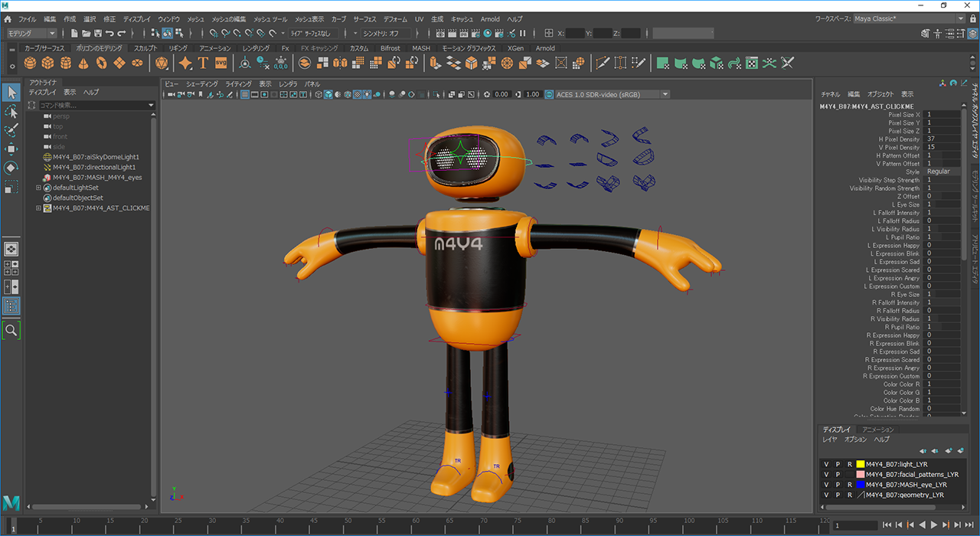Open the outliner search filter dropdown arrow

pyautogui.click(x=151, y=105)
